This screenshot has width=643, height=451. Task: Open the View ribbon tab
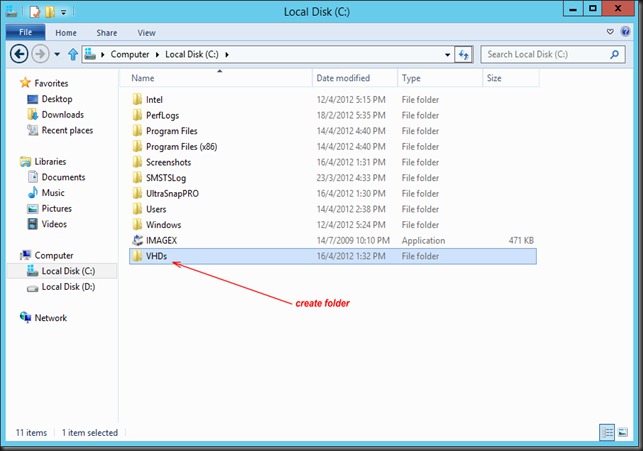coord(146,33)
